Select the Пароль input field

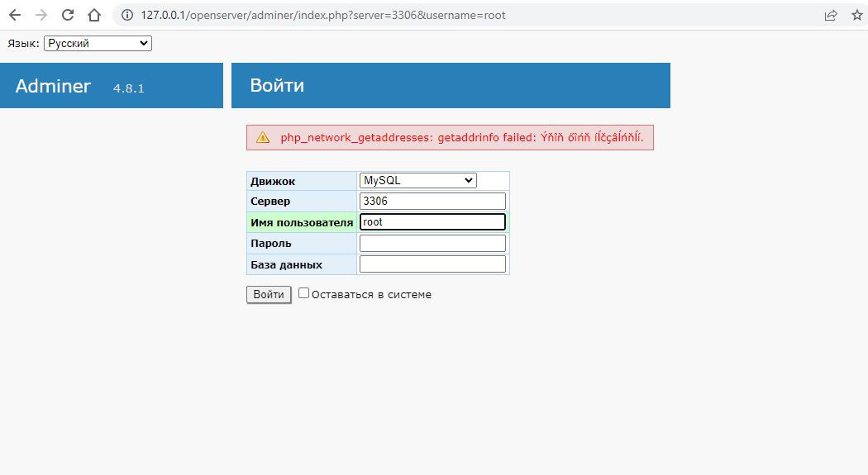432,244
